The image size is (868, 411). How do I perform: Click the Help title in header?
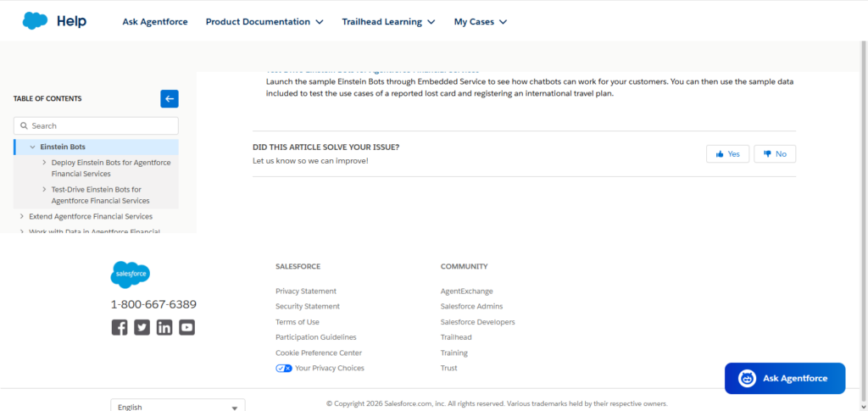[x=71, y=21]
